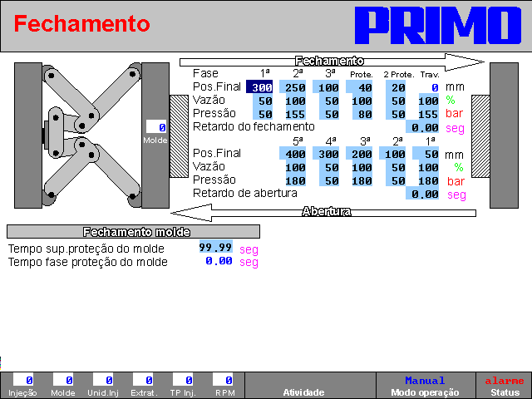Edit opening phase 2 Pos.Final value 100
The image size is (532, 399).
392,153
